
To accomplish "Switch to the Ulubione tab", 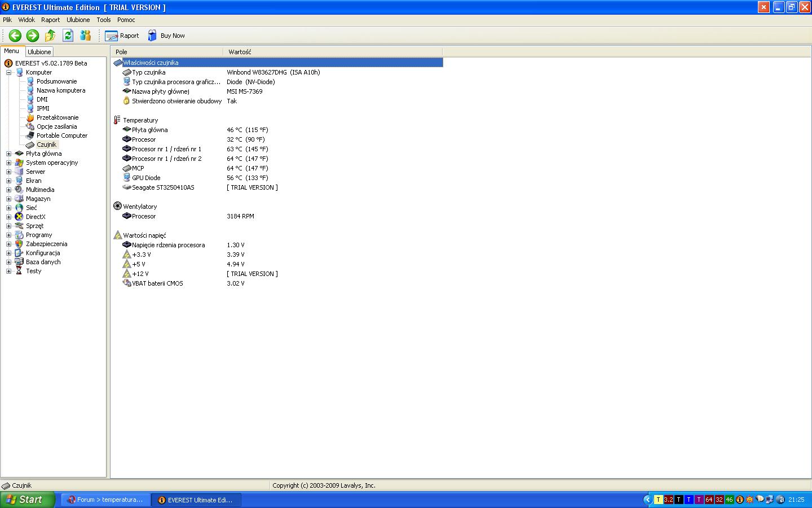I will pos(39,51).
